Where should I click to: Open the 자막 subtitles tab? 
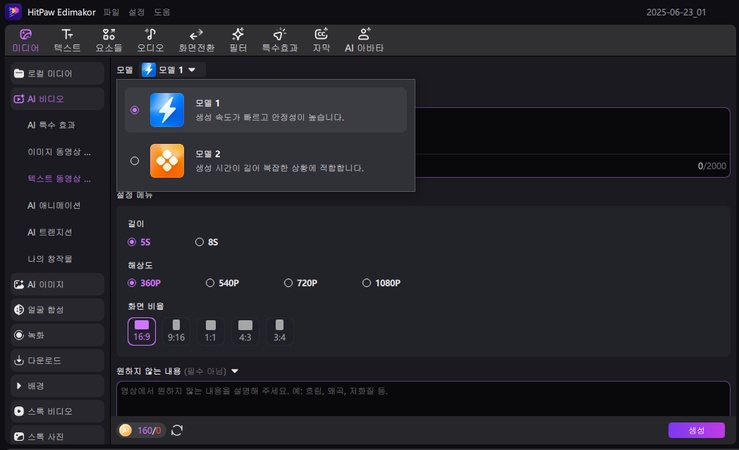tap(321, 41)
